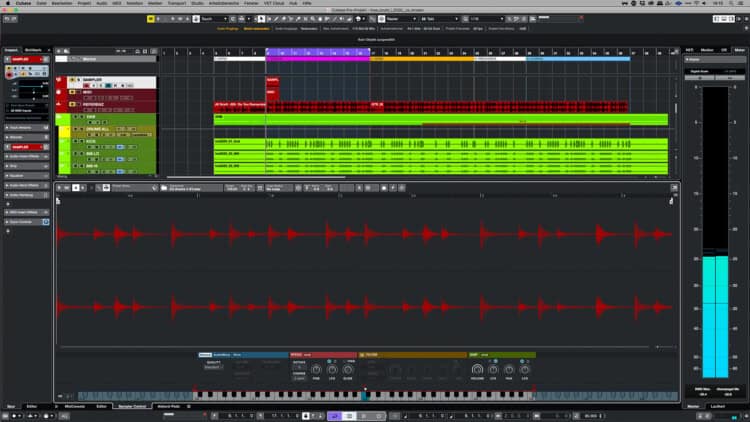Click the track search icon beside Add Track
750x422 pixels.
tap(66, 51)
